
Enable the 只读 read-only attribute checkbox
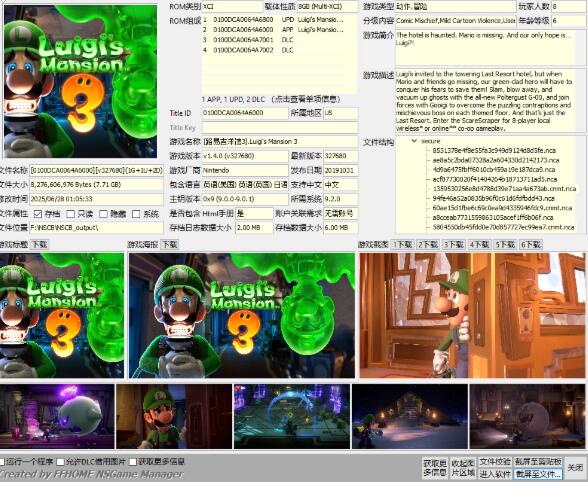tap(70, 214)
